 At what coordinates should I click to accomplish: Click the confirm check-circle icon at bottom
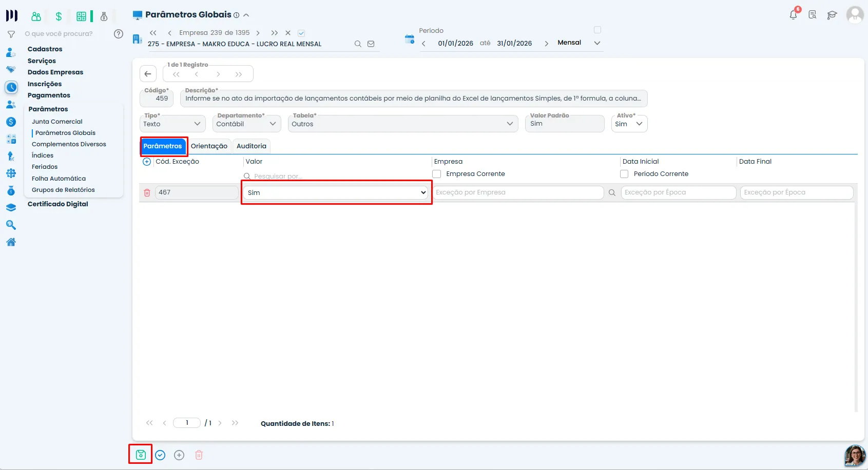click(160, 455)
